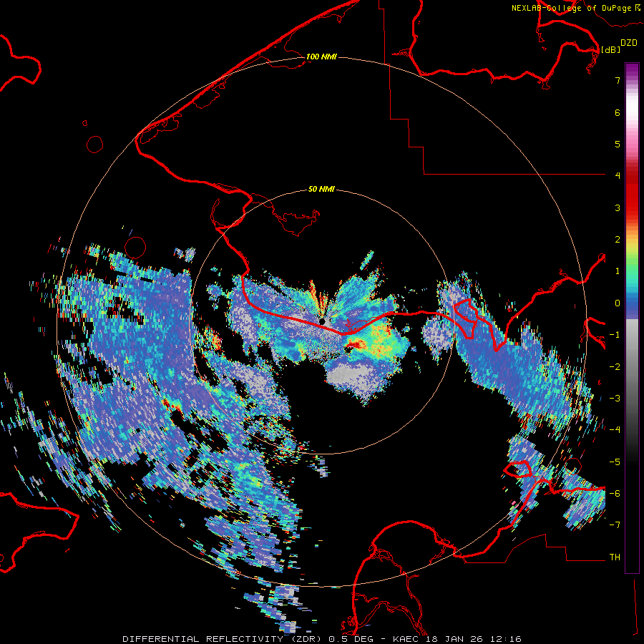Viewport: 644px width, 644px height.
Task: Click the 12:16 timestamp text
Action: click(x=504, y=639)
